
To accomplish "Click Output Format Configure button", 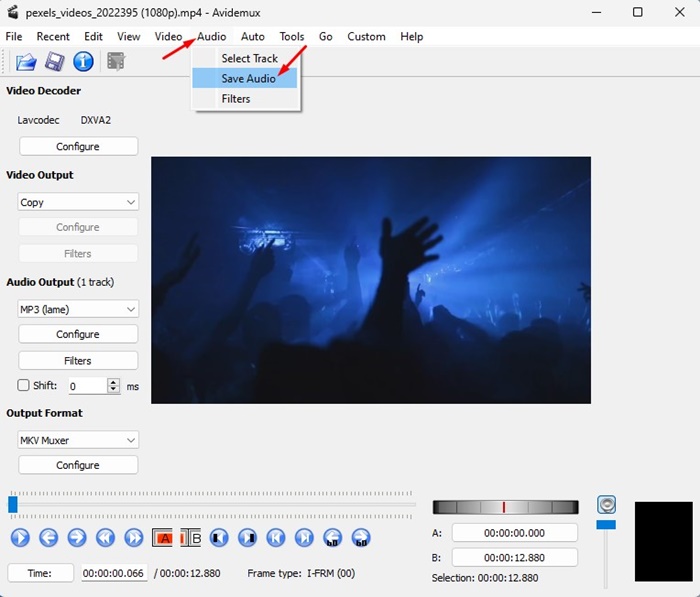I will point(78,465).
